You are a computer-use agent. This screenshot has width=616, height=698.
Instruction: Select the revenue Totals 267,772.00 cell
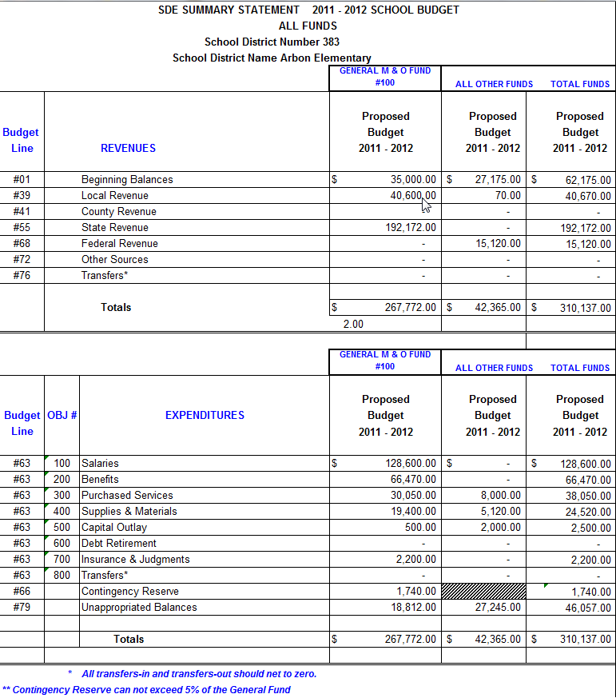tap(385, 308)
